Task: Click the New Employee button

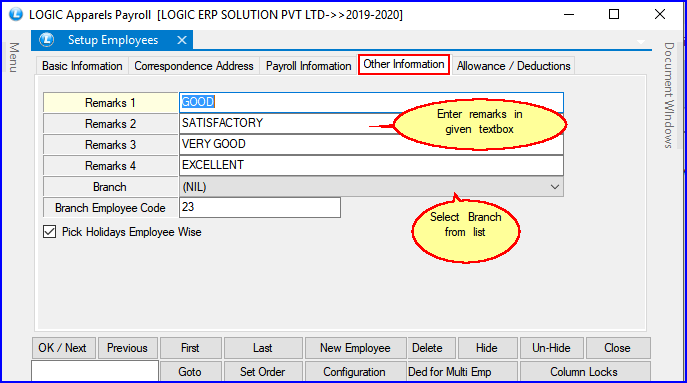Action: (x=355, y=348)
